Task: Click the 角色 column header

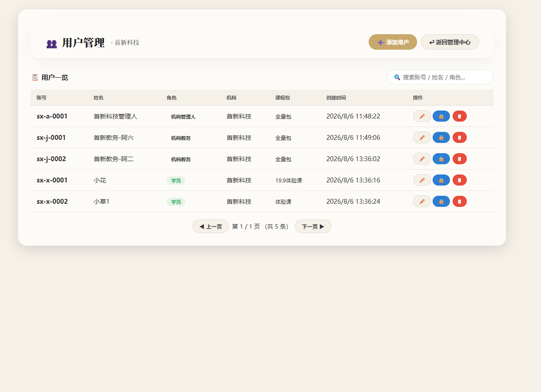Action: pos(171,98)
